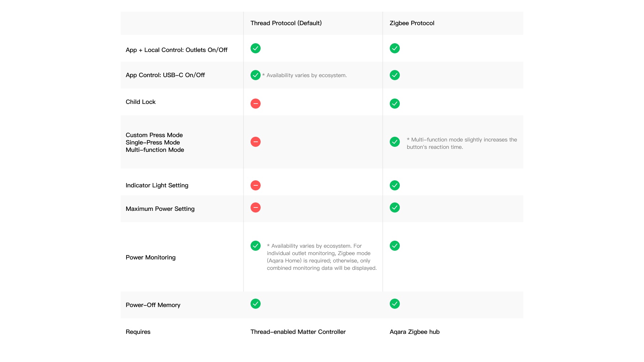Click the green check for Thread outlets on/off
The image size is (644, 362).
[255, 48]
